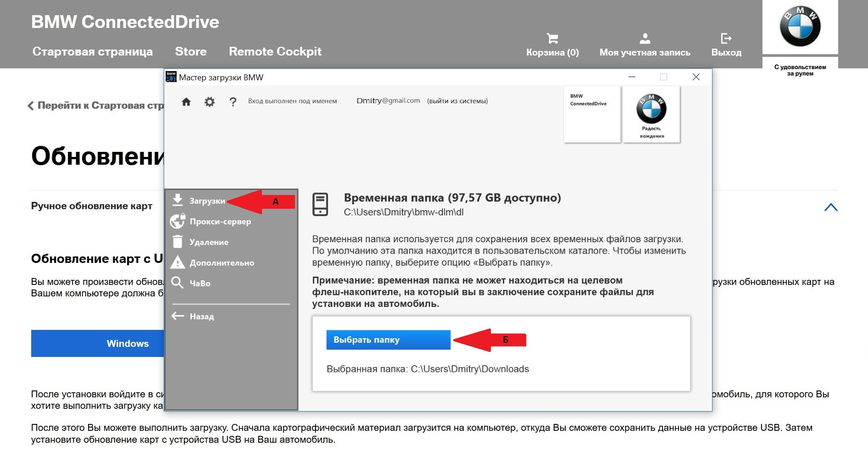The image size is (868, 451).
Task: Click Выход logout link
Action: (726, 52)
